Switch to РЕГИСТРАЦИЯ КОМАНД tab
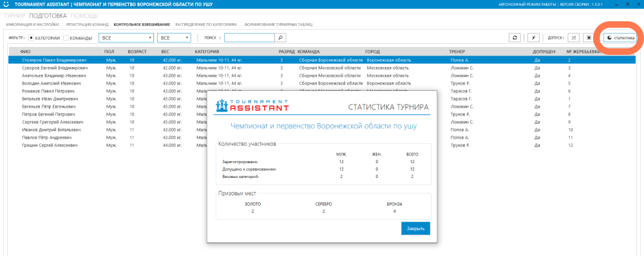The height and width of the screenshot is (256, 644). (x=87, y=25)
